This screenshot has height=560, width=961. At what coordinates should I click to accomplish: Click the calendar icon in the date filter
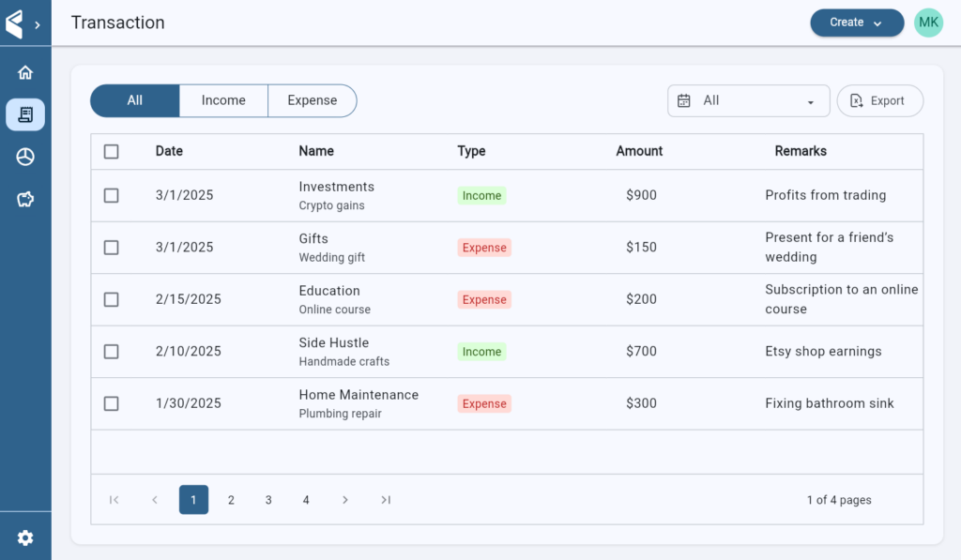tap(684, 100)
